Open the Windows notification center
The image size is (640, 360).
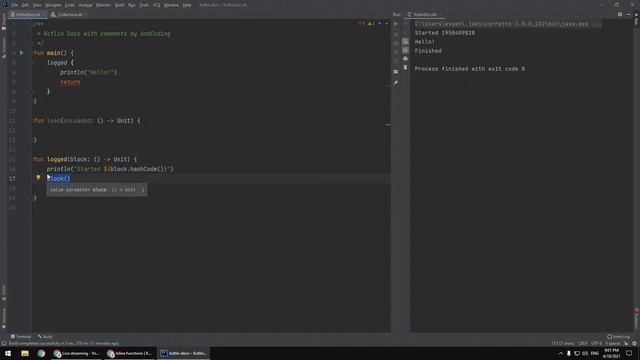point(629,353)
